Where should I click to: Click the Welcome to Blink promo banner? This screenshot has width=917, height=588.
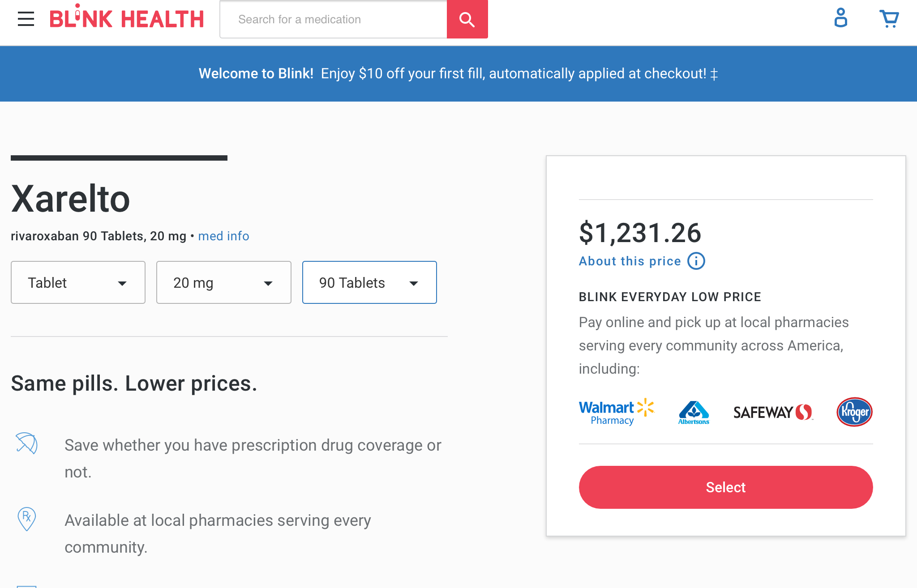coord(458,73)
